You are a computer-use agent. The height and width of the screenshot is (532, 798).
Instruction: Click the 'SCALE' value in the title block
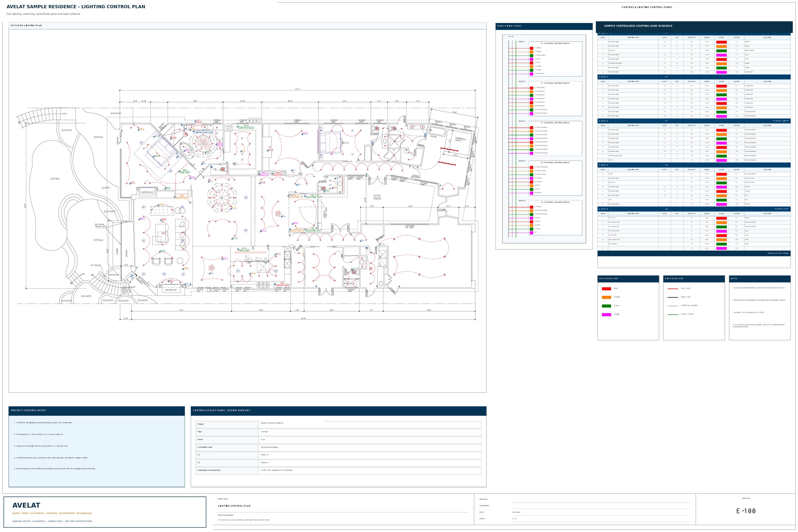pos(515,519)
